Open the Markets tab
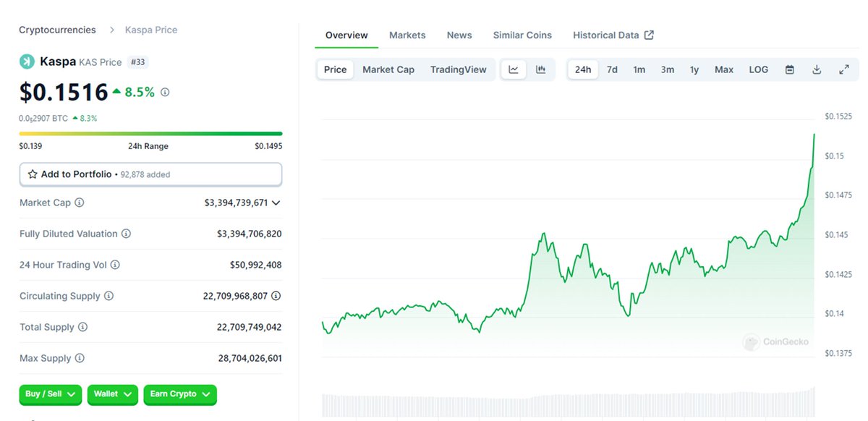 point(407,35)
